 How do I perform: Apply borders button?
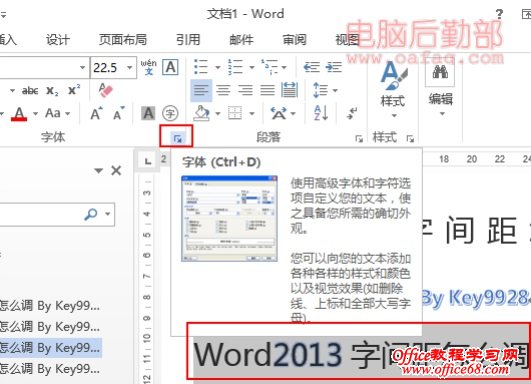click(x=235, y=113)
